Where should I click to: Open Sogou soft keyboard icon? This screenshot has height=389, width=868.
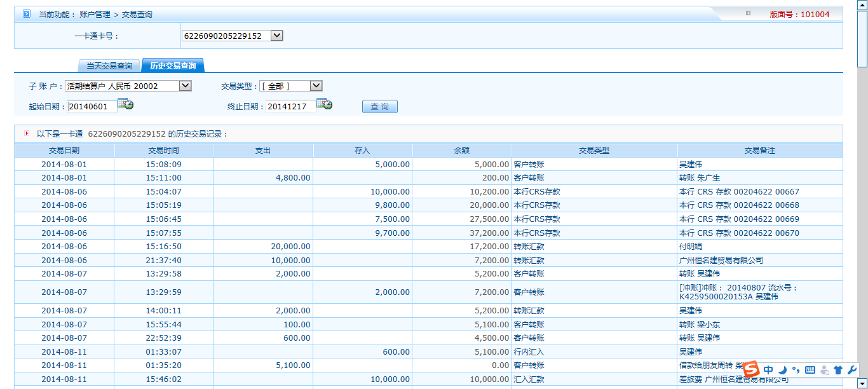(810, 370)
